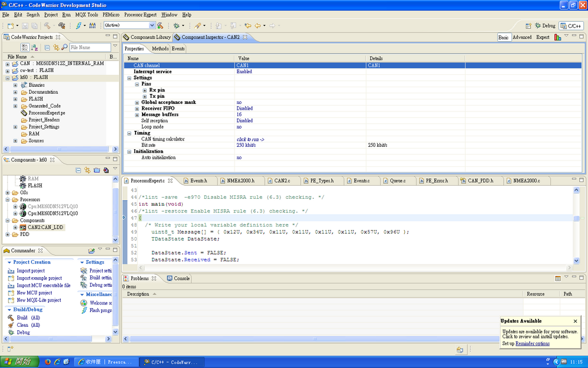
Task: Click the Build hammer toolbar icon
Action: tap(47, 25)
